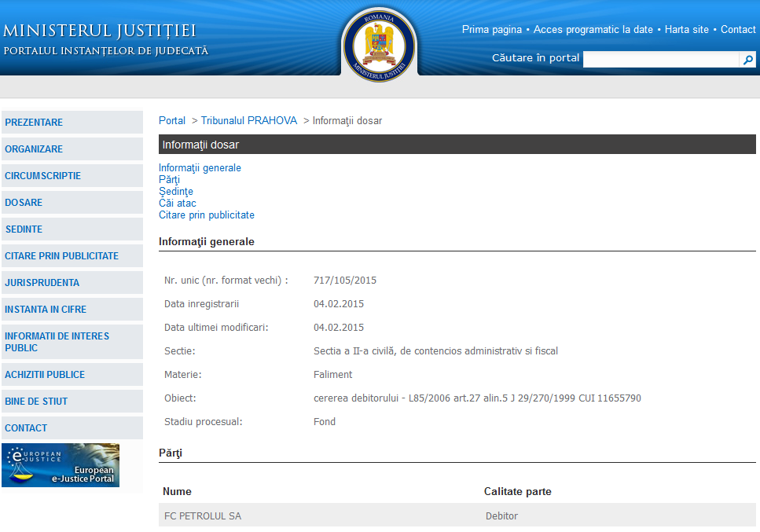This screenshot has width=760, height=532.
Task: Click the 'Informații dosar' breadcrumb text
Action: click(x=347, y=121)
